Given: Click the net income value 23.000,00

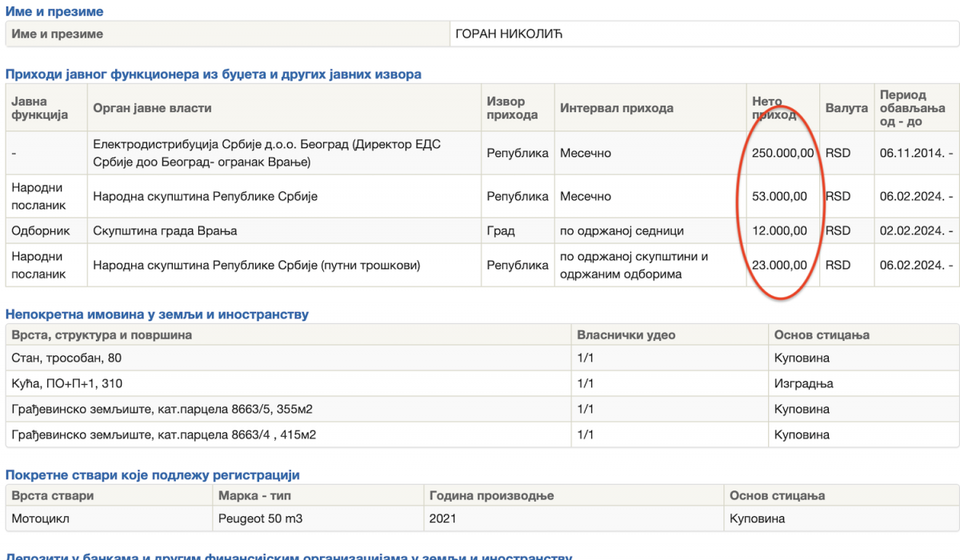Looking at the screenshot, I should point(779,265).
